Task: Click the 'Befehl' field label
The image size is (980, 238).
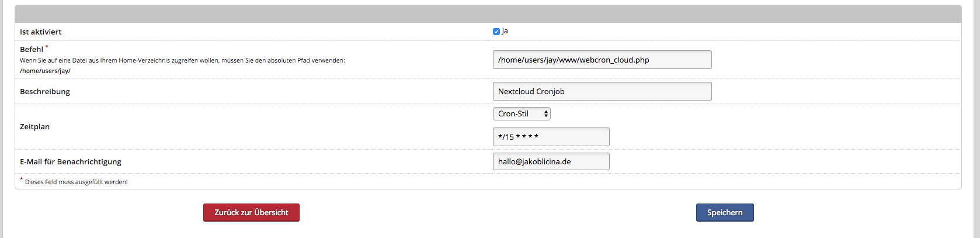Action: [x=32, y=50]
